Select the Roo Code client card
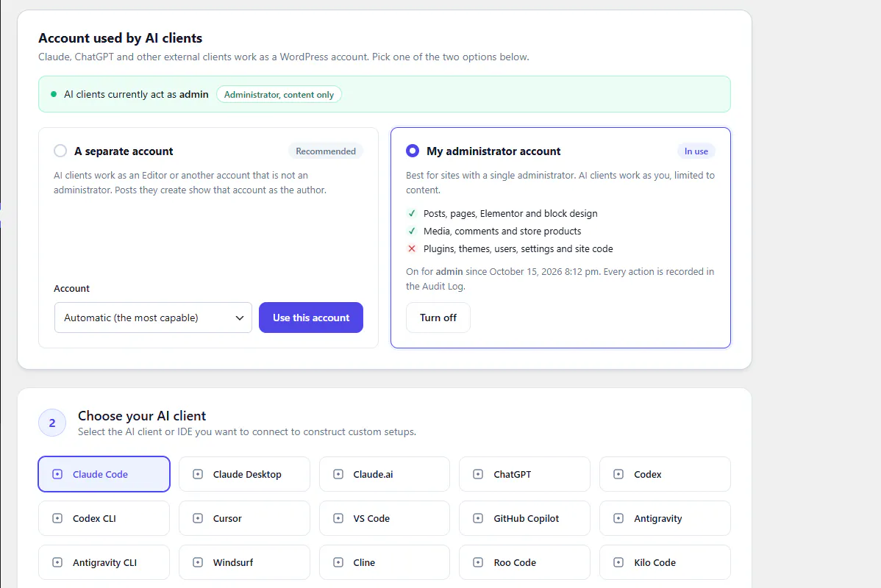This screenshot has width=881, height=588. 524,562
